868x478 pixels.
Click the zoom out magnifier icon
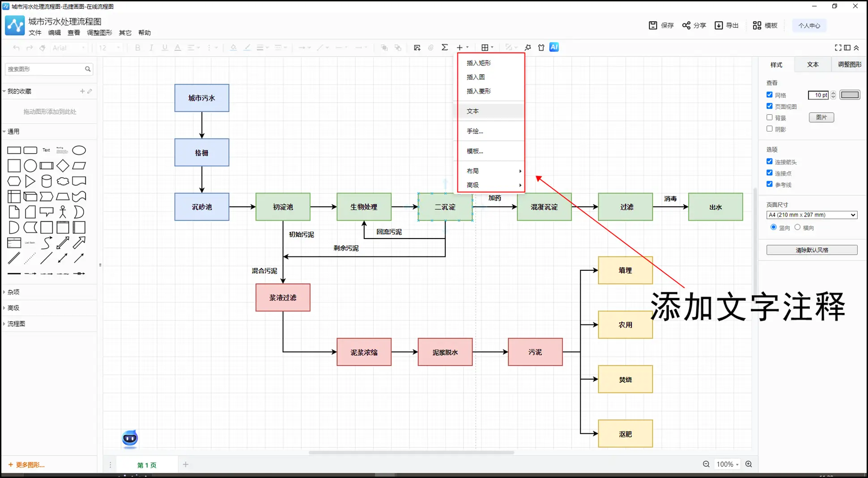click(706, 464)
